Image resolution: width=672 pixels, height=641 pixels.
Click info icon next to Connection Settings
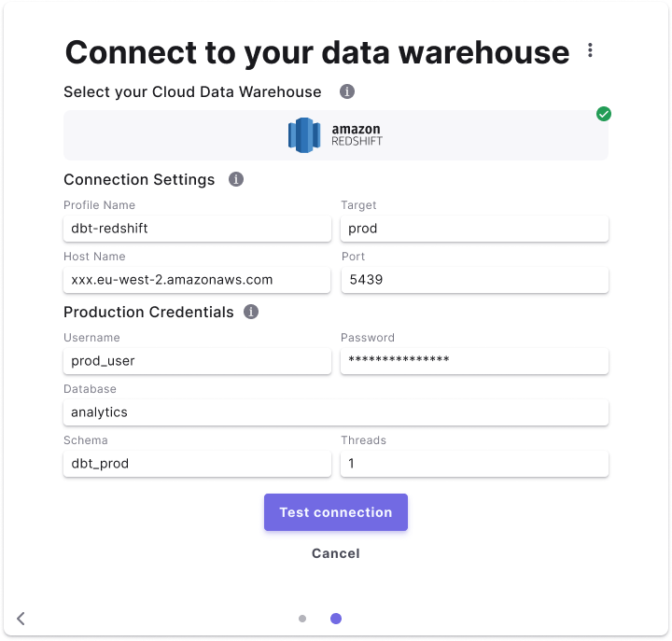tap(236, 179)
